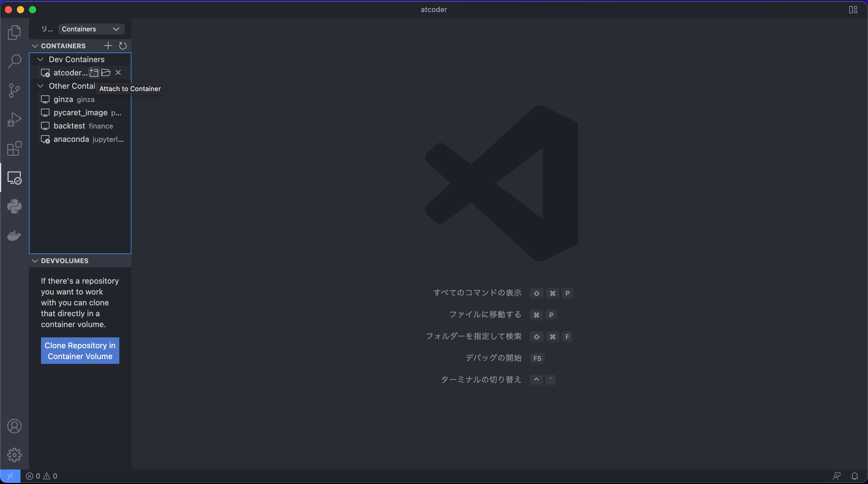
Task: Refresh the Containers list
Action: tap(123, 46)
